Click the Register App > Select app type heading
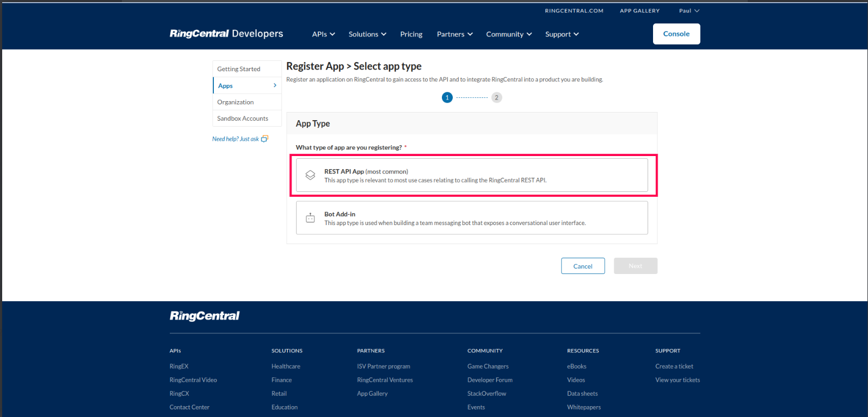 (354, 66)
